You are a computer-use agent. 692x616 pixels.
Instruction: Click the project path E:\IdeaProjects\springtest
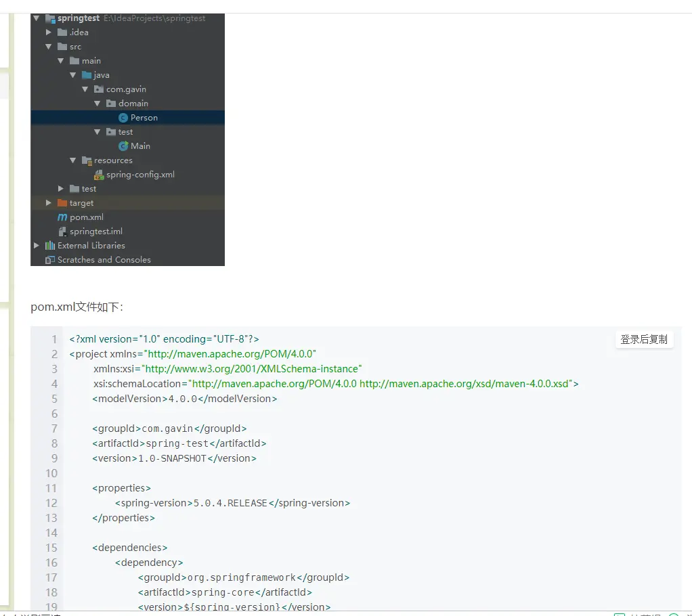tap(154, 18)
